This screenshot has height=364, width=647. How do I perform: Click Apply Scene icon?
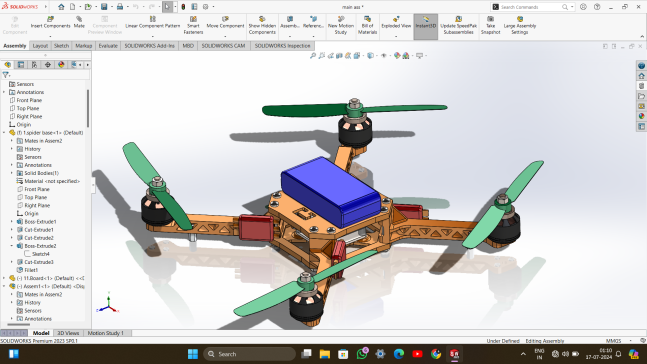(x=406, y=56)
